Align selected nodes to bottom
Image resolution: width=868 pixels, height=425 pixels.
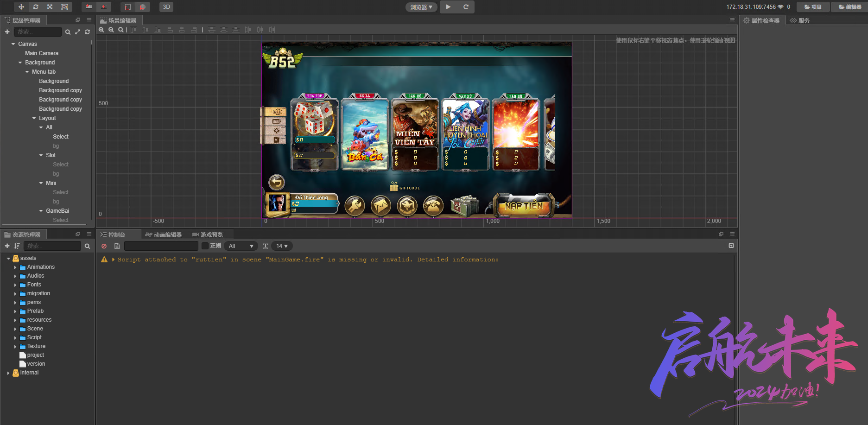(x=158, y=30)
